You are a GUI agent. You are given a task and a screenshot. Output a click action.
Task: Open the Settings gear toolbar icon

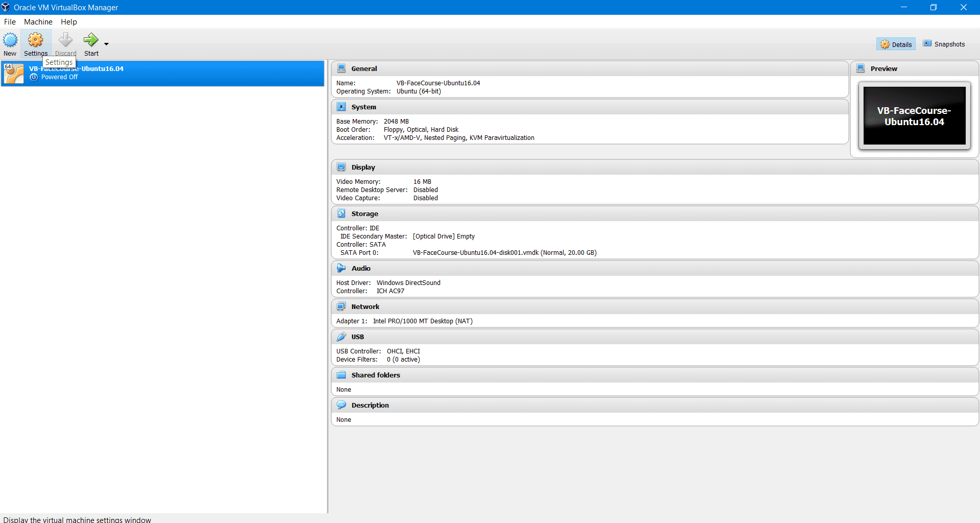(x=36, y=40)
